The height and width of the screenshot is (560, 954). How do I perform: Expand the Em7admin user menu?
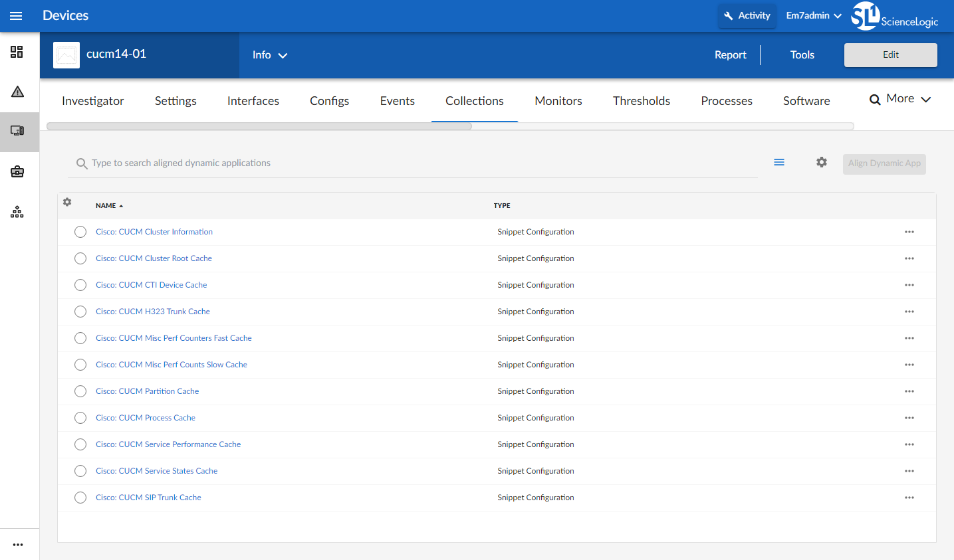pos(813,16)
